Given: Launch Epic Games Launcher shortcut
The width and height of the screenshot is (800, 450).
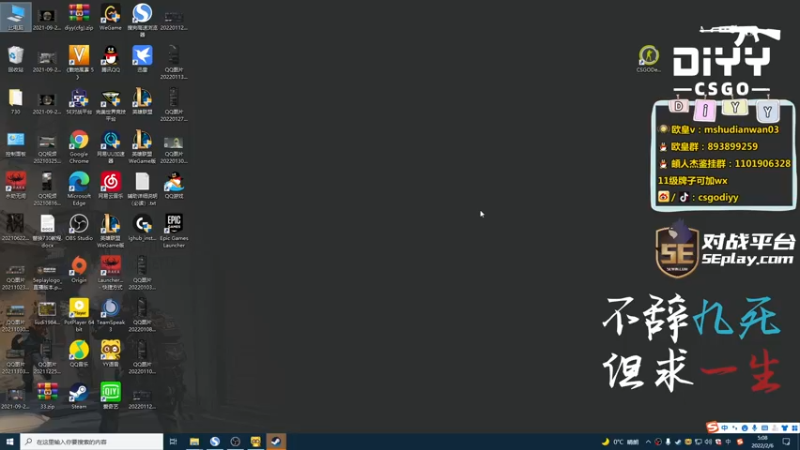Looking at the screenshot, I should 173,231.
